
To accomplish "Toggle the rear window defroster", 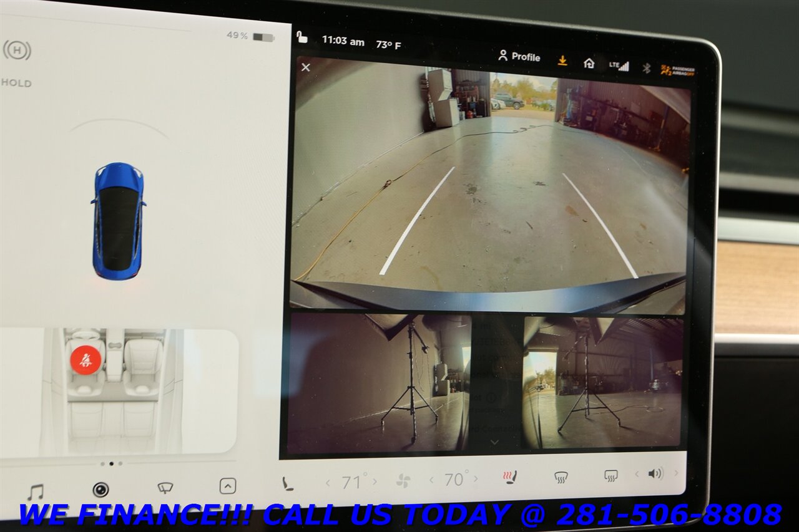I will coord(610,476).
